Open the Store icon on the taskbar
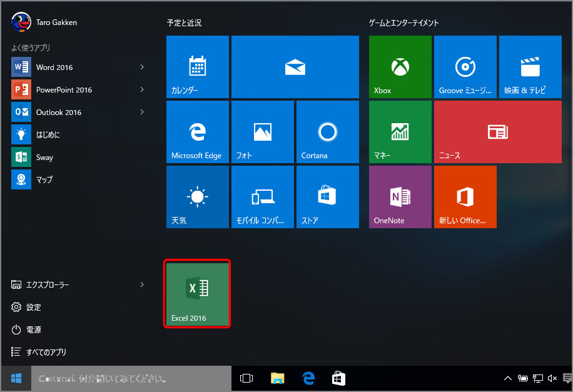Viewport: 573px width, 392px height. pyautogui.click(x=339, y=378)
